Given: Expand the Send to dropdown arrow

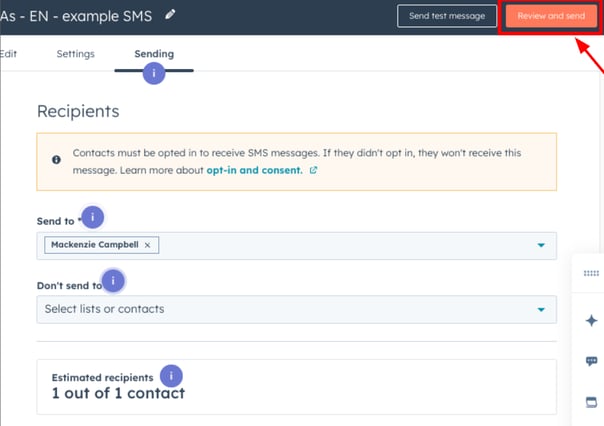Looking at the screenshot, I should (x=541, y=245).
